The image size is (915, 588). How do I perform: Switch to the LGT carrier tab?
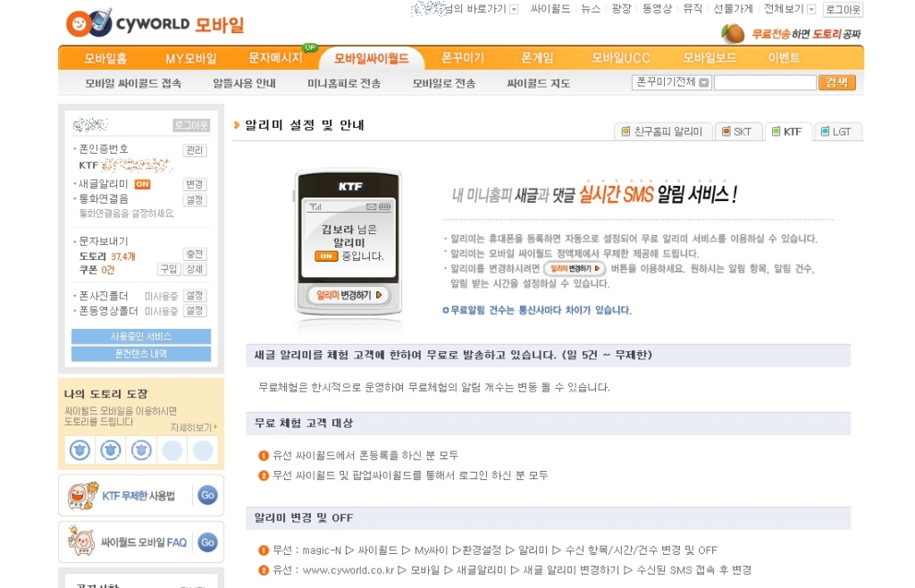click(836, 132)
